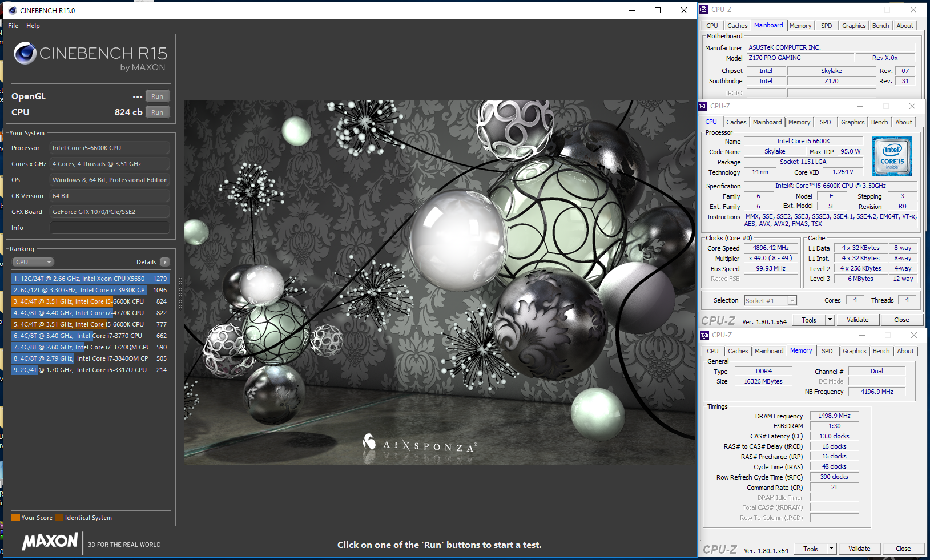Click the Intel Core i5 inside badge

pyautogui.click(x=892, y=156)
